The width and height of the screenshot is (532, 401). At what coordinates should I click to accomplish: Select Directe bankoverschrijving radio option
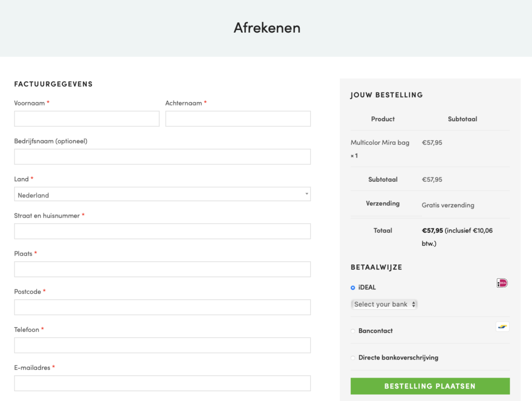click(353, 358)
